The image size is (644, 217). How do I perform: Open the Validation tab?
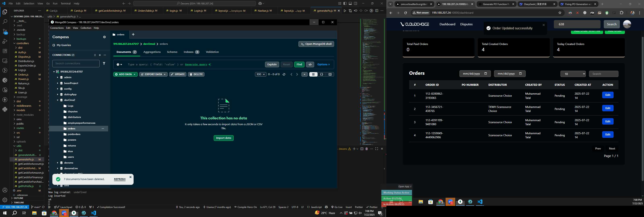[x=212, y=52]
